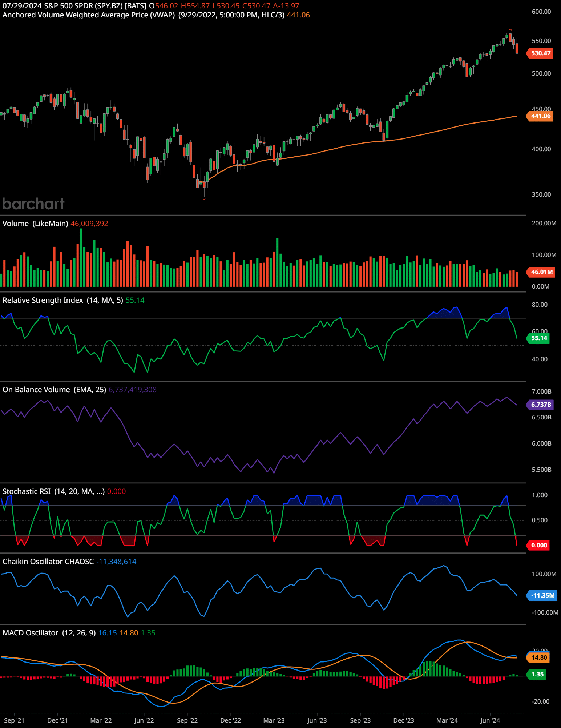
Task: Click the high price H554.87 in header
Action: pos(195,6)
